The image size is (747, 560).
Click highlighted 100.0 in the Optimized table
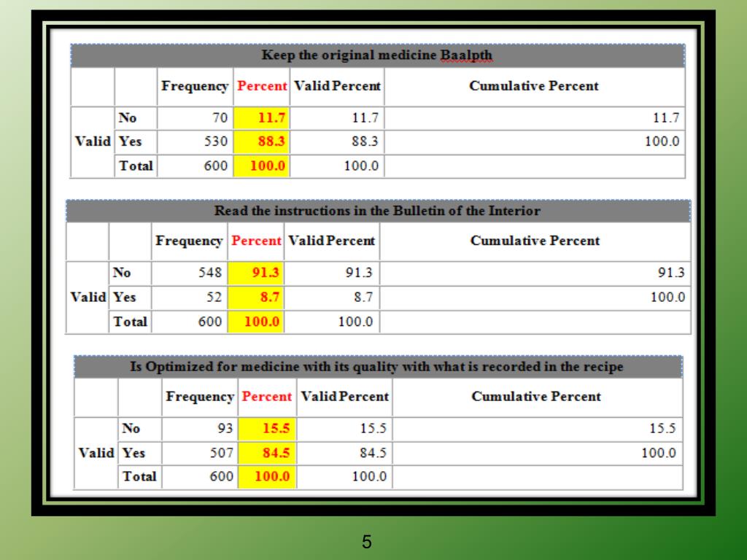(x=267, y=477)
